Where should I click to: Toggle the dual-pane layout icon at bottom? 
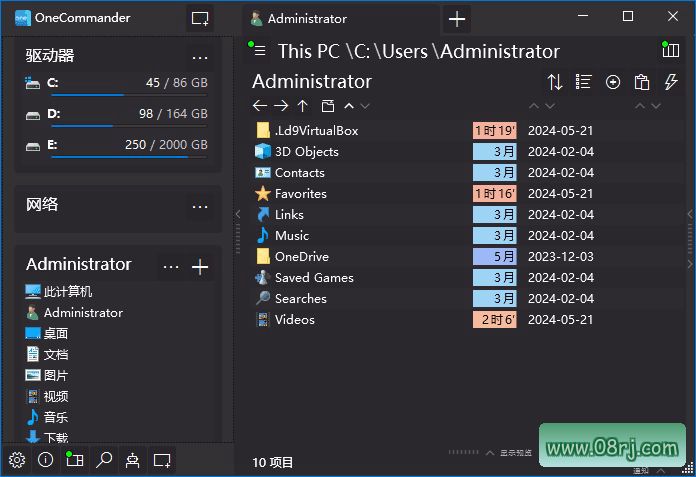[75, 460]
